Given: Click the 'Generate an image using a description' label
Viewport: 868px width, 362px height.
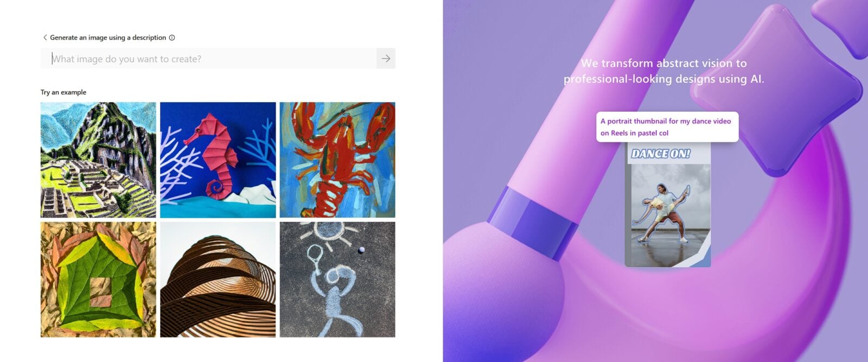Looking at the screenshot, I should pyautogui.click(x=108, y=37).
